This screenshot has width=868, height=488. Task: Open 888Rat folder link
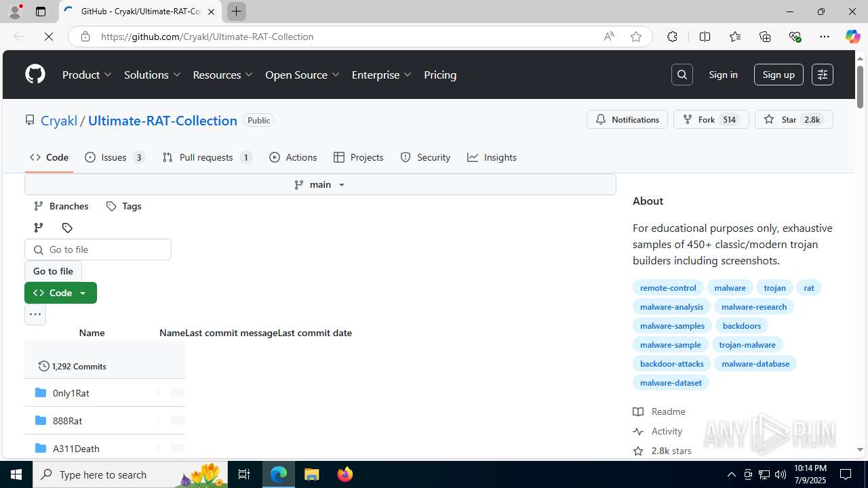[67, 421]
